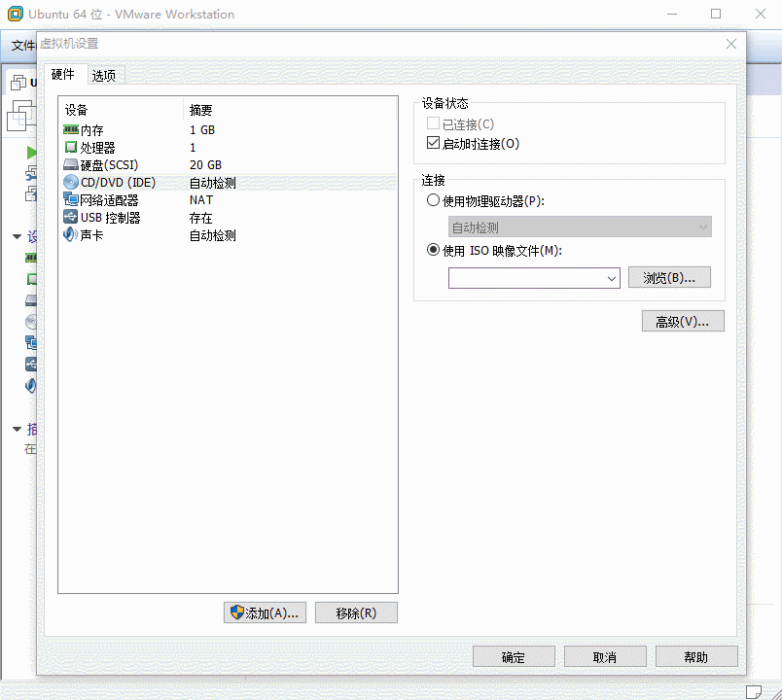Select the network adapter (网络适配器) icon
The height and width of the screenshot is (700, 782).
70,199
